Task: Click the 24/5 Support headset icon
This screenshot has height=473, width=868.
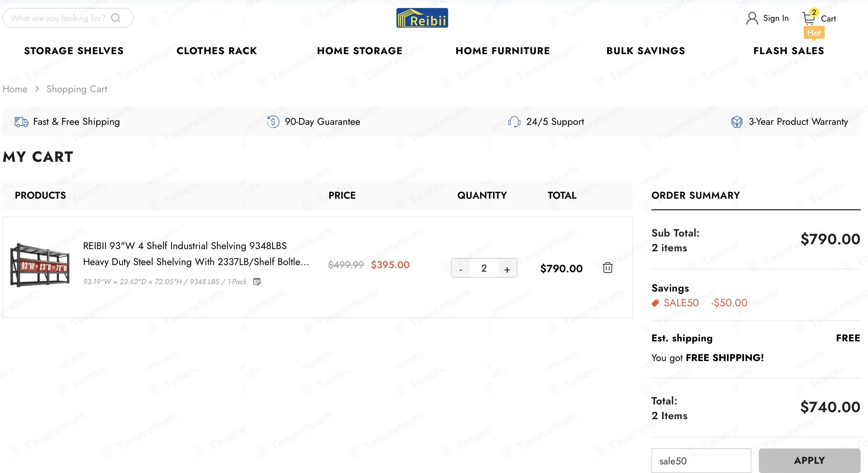Action: tap(514, 121)
